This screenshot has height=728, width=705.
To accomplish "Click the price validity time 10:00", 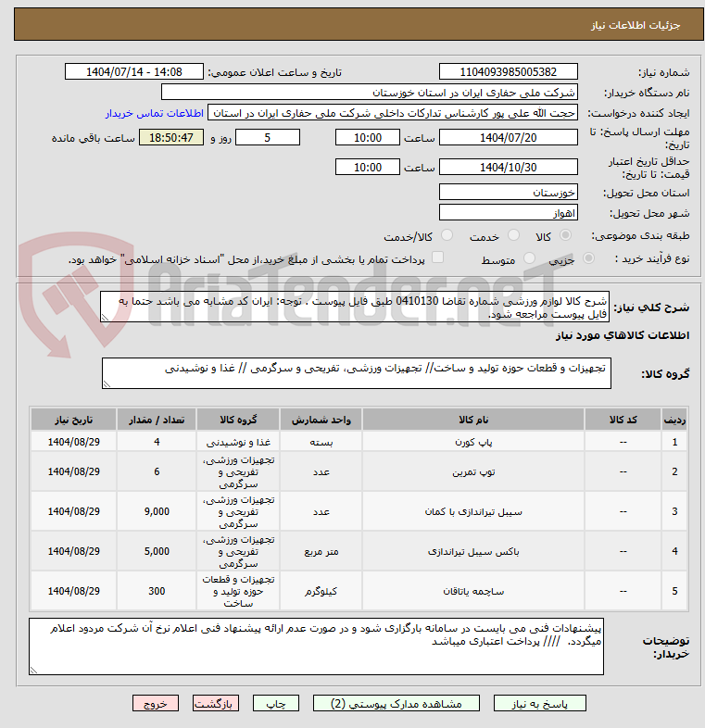I will pyautogui.click(x=368, y=167).
